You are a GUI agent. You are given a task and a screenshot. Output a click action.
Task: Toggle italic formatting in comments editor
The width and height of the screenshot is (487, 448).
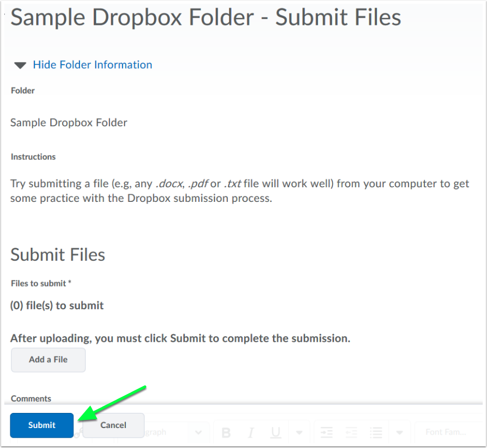click(251, 432)
